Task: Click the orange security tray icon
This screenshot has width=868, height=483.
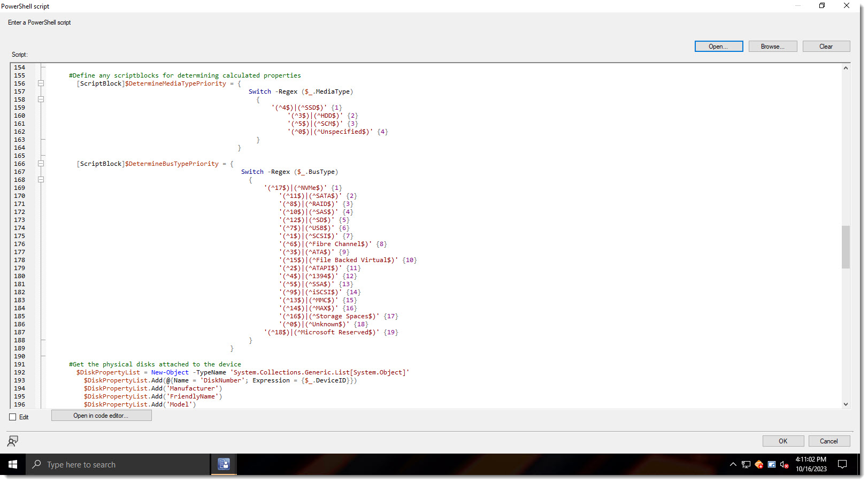Action: tap(759, 464)
